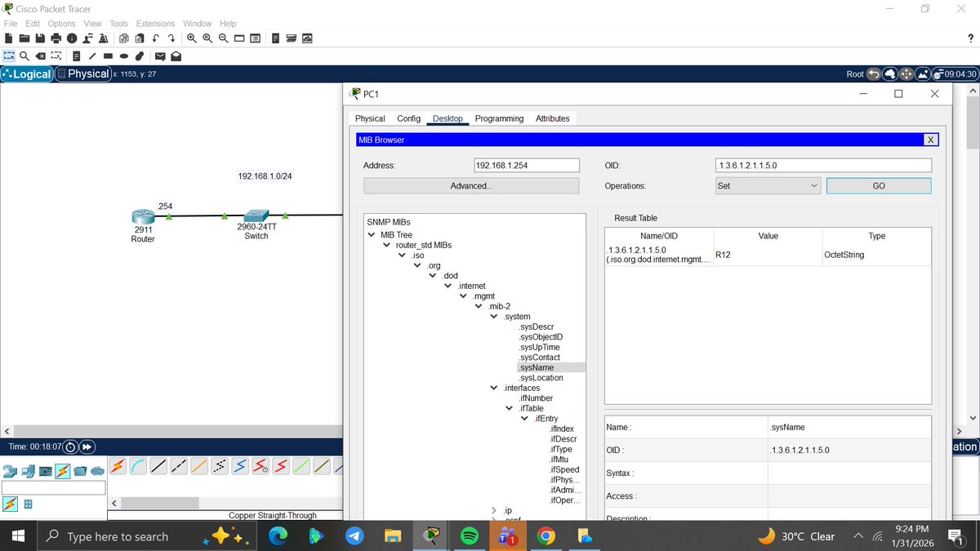Select .ifNumber in the MIB tree
Screen dimensions: 980x551
(536, 398)
